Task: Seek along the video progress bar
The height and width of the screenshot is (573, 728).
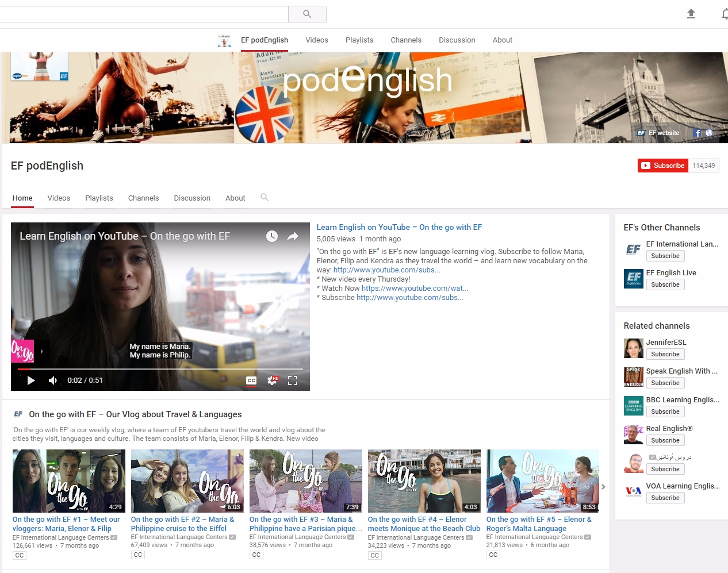Action: point(160,369)
